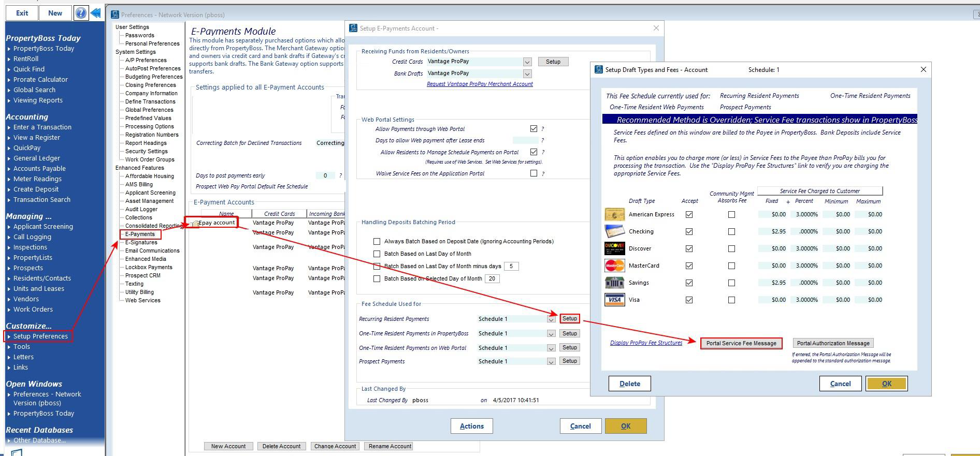Open Work Orders in Managing section
980x456 pixels.
click(x=33, y=309)
